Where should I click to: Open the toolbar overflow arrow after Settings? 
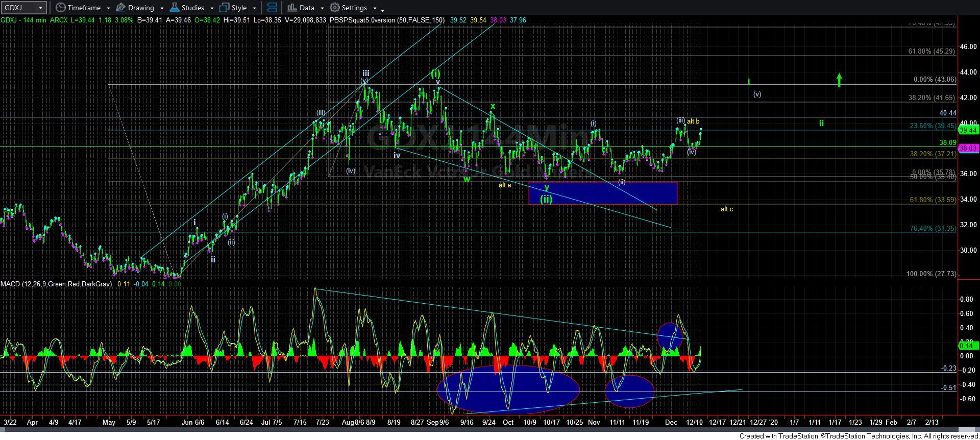click(x=383, y=10)
